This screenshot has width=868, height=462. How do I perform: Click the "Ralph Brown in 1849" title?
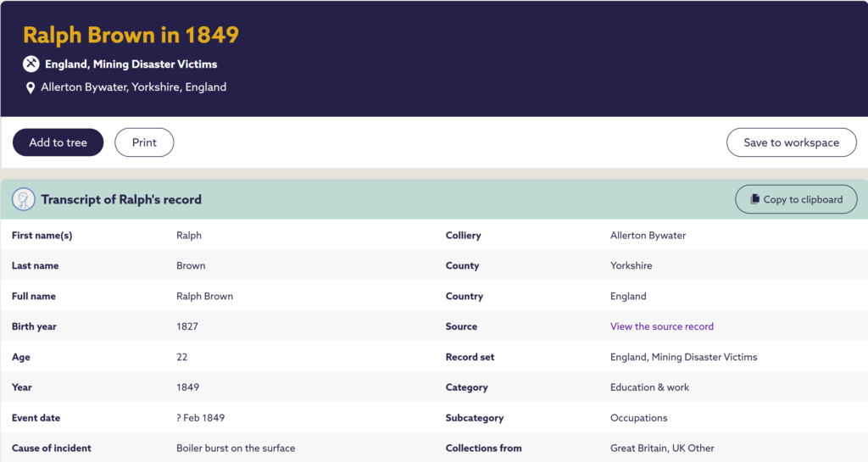pos(131,35)
